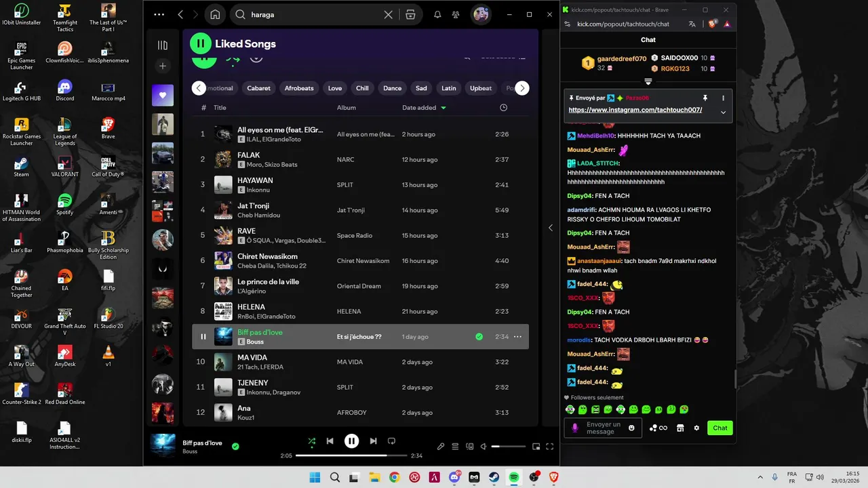Select the Afrobeats filter chip
The width and height of the screenshot is (868, 488).
[x=299, y=88]
